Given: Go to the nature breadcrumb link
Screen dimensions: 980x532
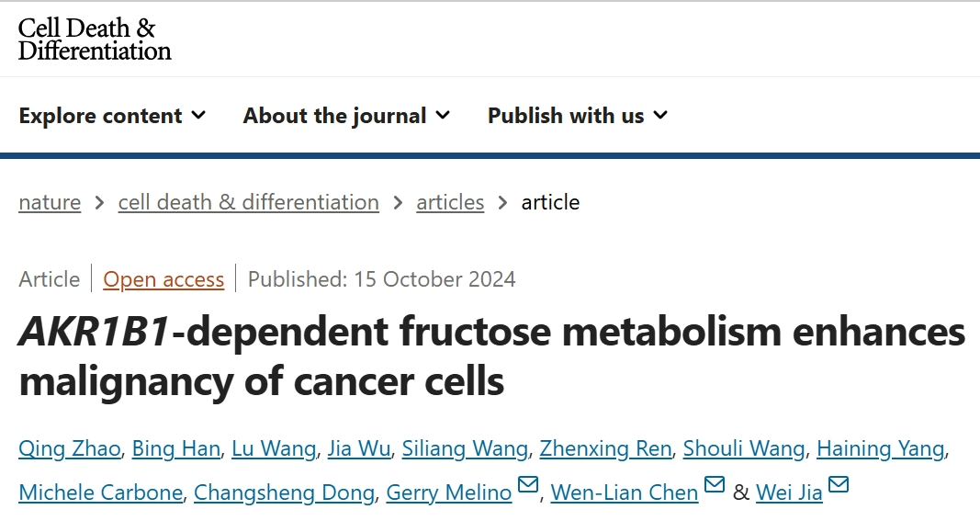Looking at the screenshot, I should [50, 202].
